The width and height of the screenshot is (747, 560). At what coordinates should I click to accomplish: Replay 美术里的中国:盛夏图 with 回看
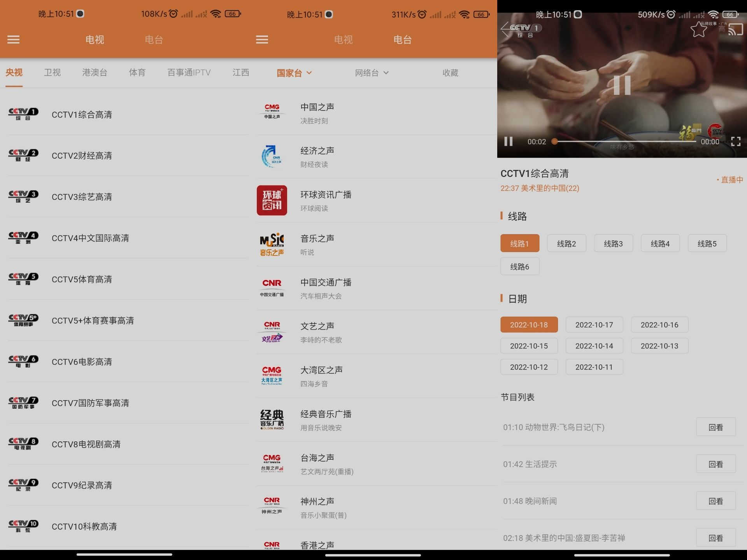coord(715,538)
